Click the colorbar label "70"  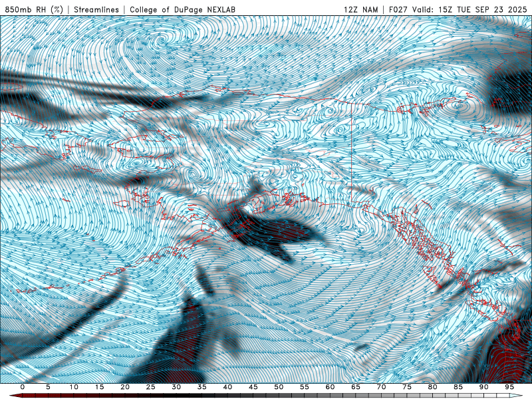point(381,387)
